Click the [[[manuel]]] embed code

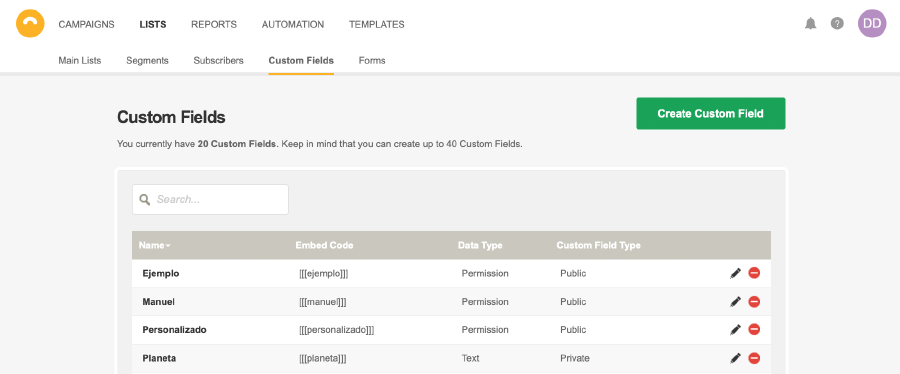point(323,301)
